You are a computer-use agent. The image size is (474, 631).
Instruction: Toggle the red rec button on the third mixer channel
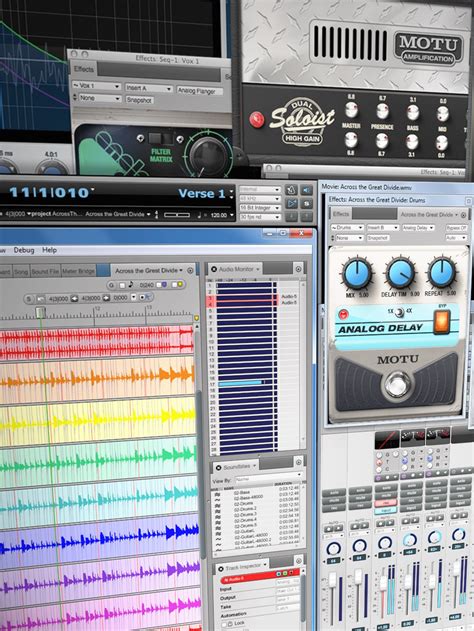click(385, 503)
